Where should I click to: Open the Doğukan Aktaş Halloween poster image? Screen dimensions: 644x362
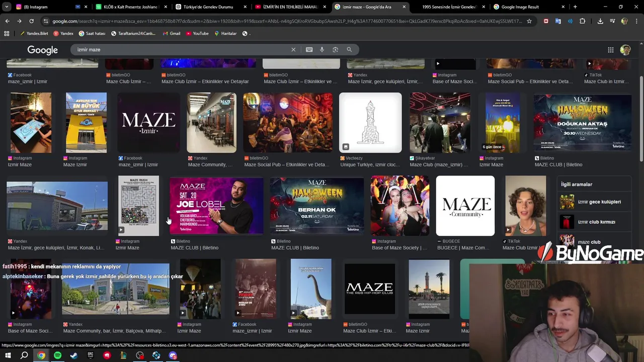tap(583, 123)
